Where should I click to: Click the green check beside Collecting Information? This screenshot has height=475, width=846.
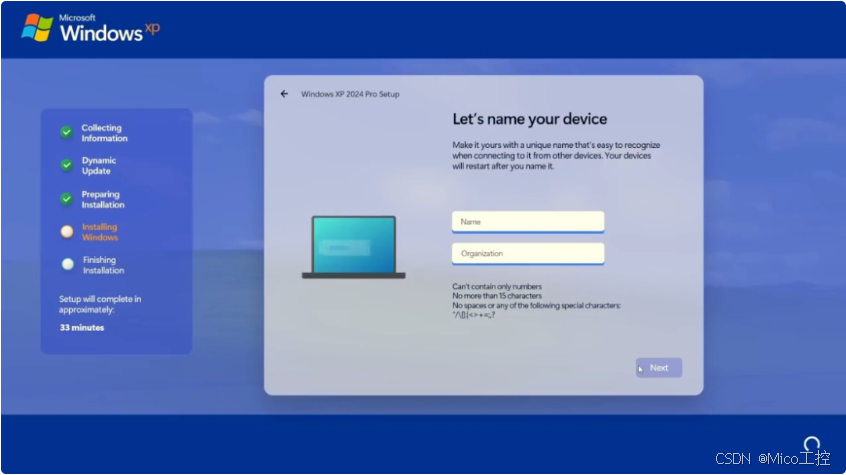pyautogui.click(x=66, y=132)
